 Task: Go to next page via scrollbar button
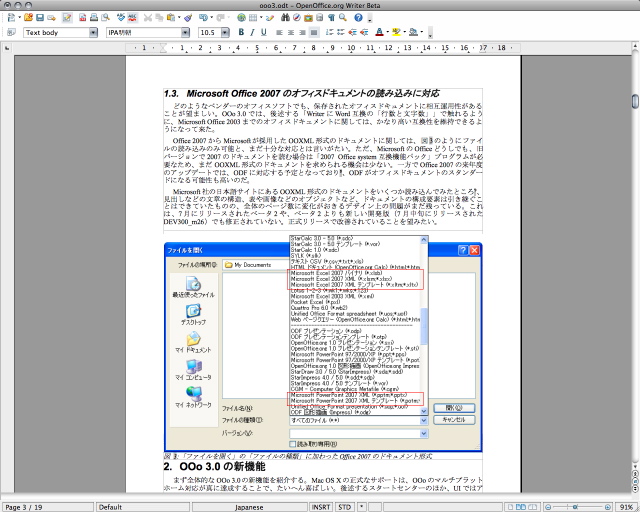(x=636, y=488)
